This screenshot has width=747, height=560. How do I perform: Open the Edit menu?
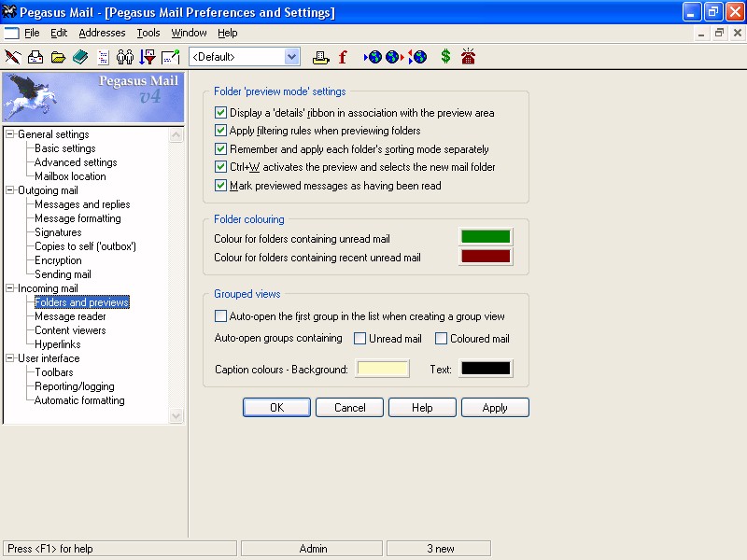(59, 33)
